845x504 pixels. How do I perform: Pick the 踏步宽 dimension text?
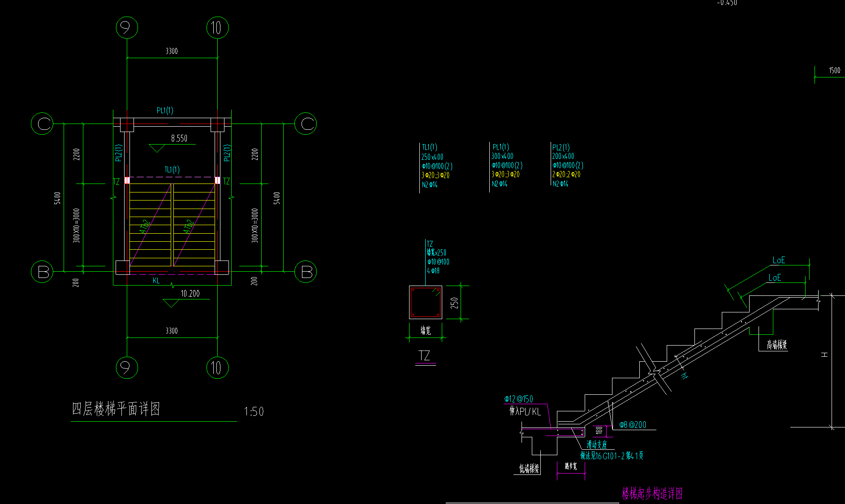pos(571,466)
